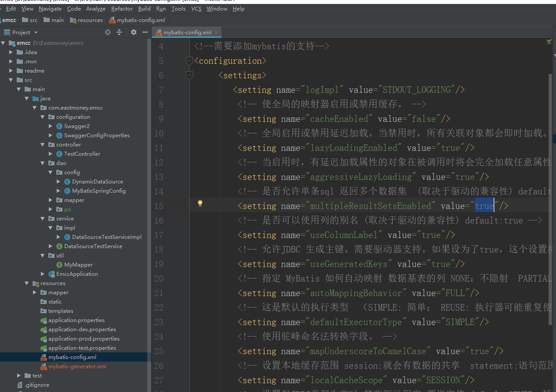Collapse the configuration package
The width and height of the screenshot is (556, 392).
[43, 117]
